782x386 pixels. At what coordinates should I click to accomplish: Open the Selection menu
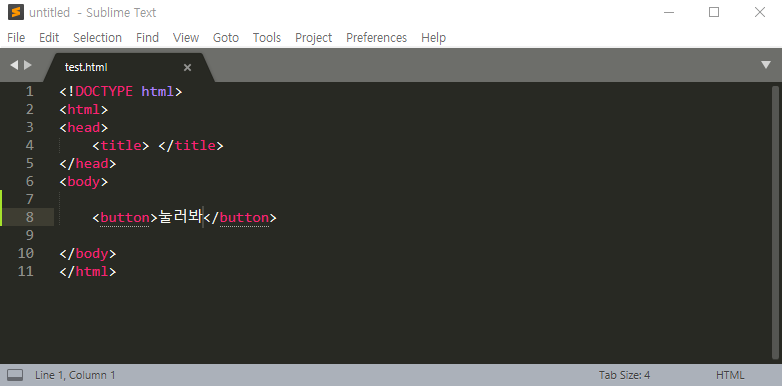point(97,37)
